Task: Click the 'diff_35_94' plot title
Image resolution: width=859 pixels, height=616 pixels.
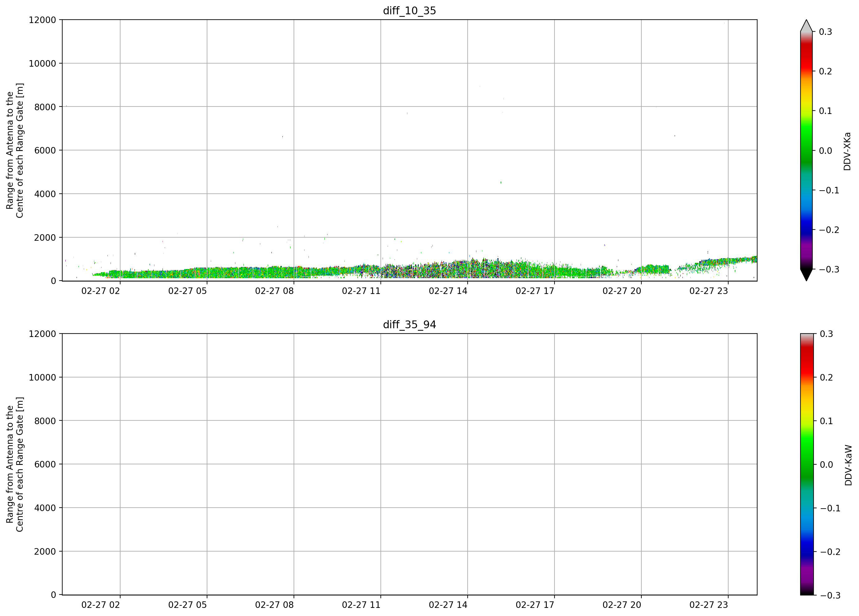Action: [x=409, y=325]
